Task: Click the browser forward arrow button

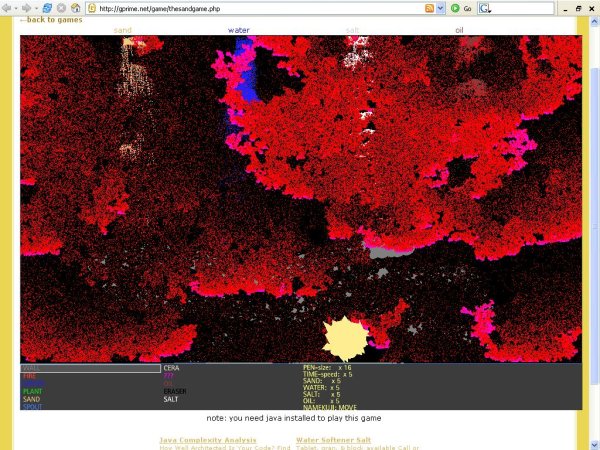Action: point(25,8)
